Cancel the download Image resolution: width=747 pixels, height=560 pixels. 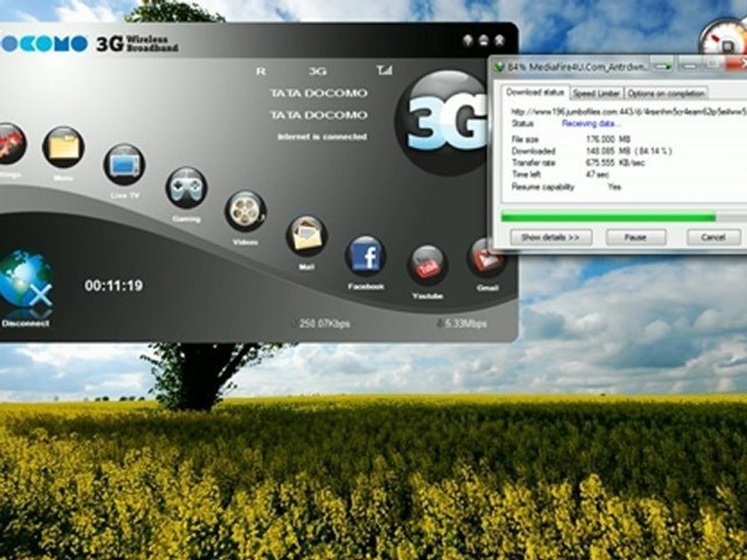click(x=714, y=237)
